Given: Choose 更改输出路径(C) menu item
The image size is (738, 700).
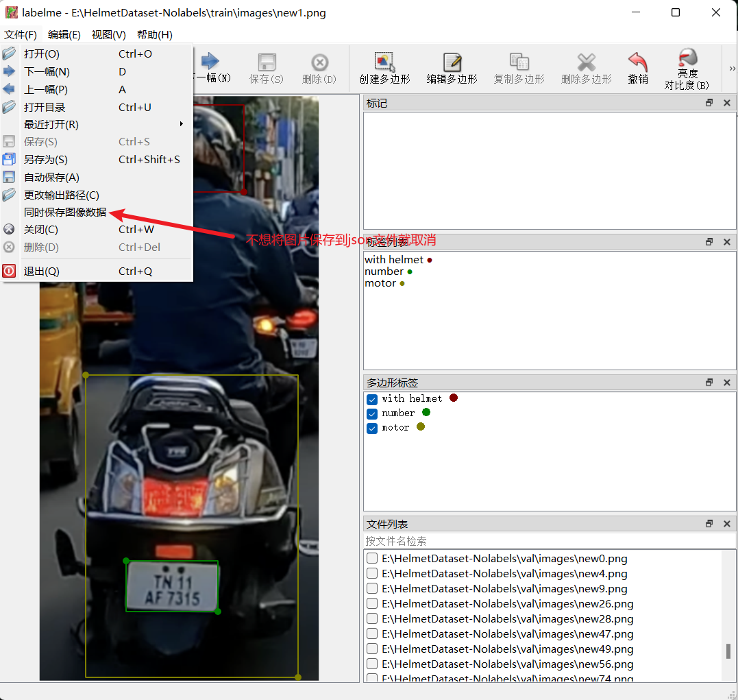Looking at the screenshot, I should point(97,195).
